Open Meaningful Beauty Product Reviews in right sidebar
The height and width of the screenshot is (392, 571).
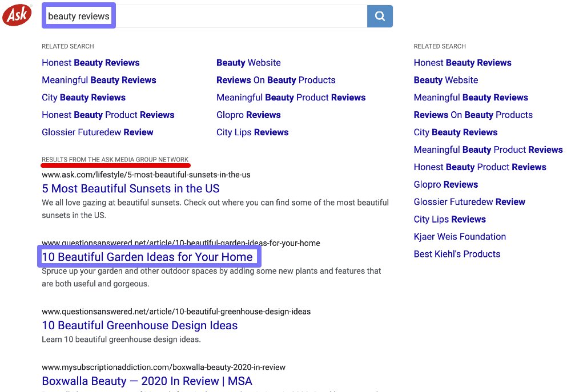pyautogui.click(x=488, y=149)
